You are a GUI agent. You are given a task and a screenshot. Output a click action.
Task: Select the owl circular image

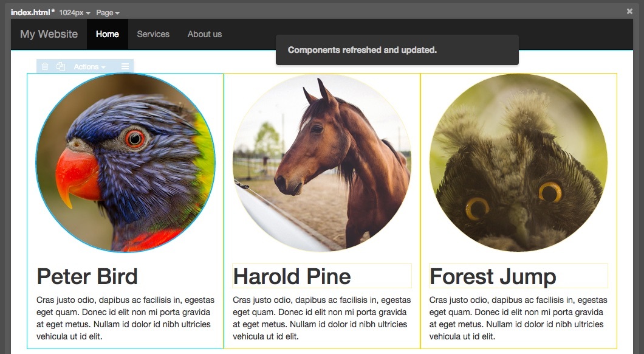click(518, 162)
